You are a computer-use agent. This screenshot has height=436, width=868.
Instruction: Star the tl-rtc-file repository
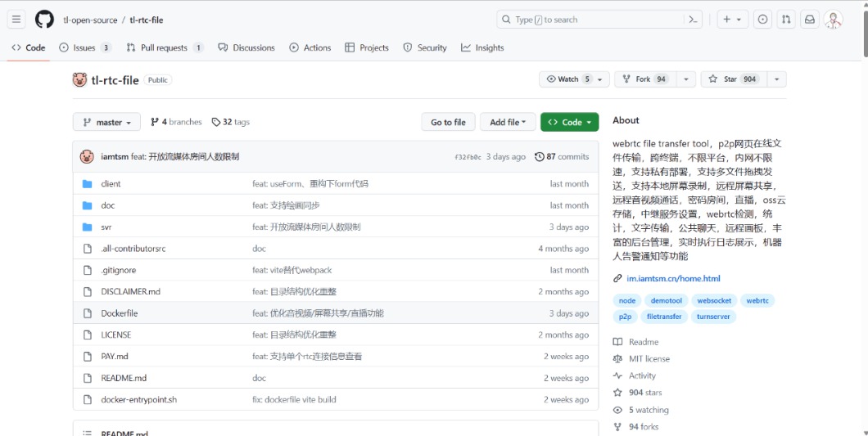coord(732,79)
